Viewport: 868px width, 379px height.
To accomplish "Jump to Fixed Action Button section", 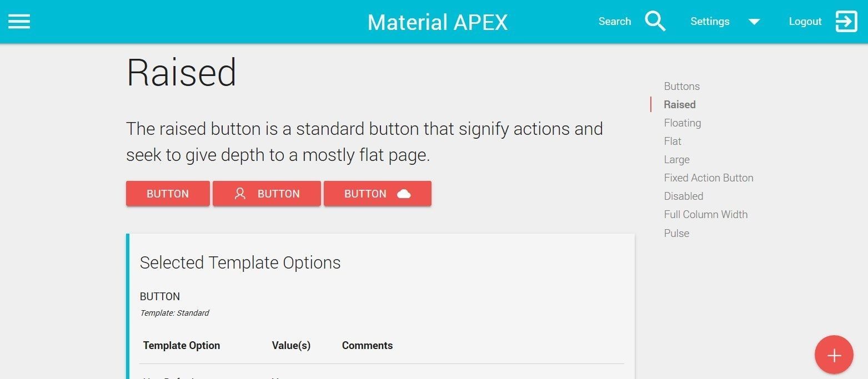I will pyautogui.click(x=709, y=178).
